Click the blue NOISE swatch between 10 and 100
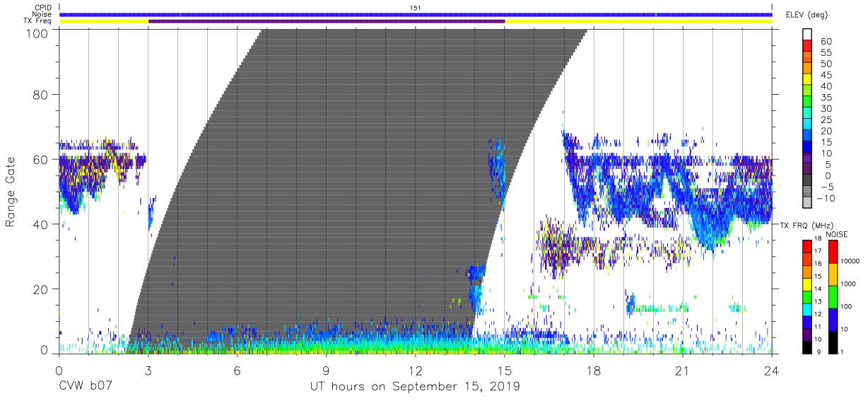 pyautogui.click(x=833, y=318)
